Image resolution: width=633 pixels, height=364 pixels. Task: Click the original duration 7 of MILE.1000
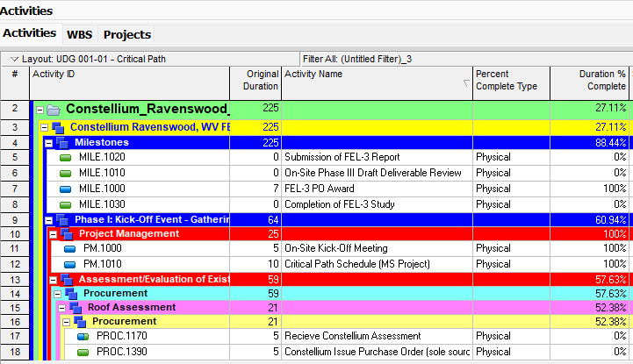[276, 189]
